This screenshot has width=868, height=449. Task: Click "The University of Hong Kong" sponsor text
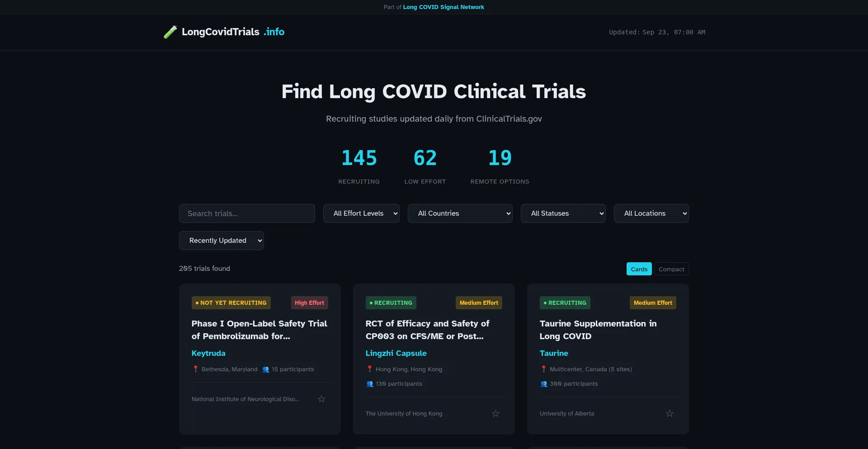coord(404,414)
